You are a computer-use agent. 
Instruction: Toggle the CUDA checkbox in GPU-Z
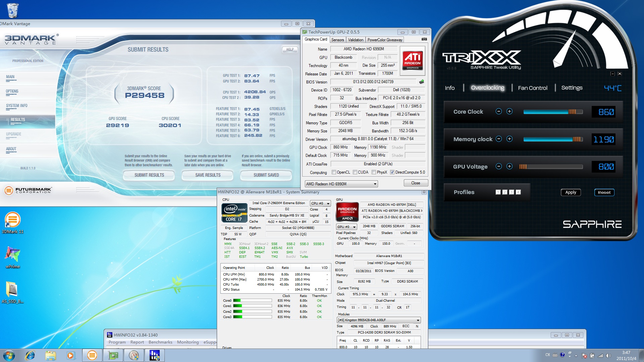(x=355, y=172)
